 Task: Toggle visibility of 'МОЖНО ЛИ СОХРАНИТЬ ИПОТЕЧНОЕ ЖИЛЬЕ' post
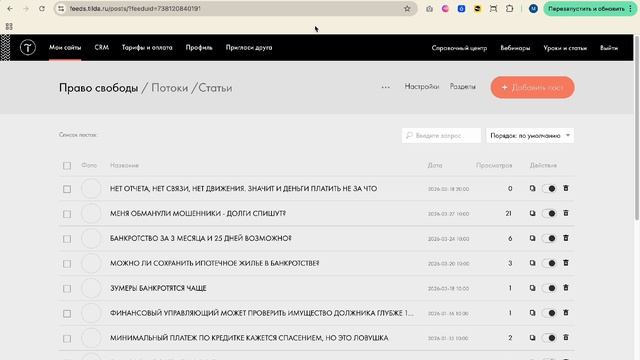click(x=549, y=263)
